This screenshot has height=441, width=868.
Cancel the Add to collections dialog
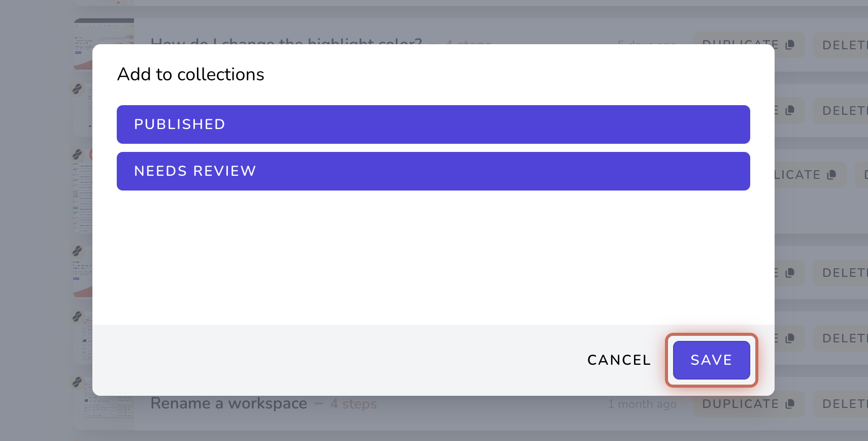[619, 360]
